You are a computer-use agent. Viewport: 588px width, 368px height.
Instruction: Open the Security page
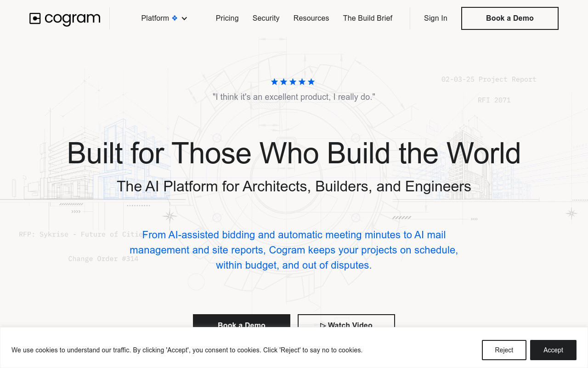[x=266, y=18]
